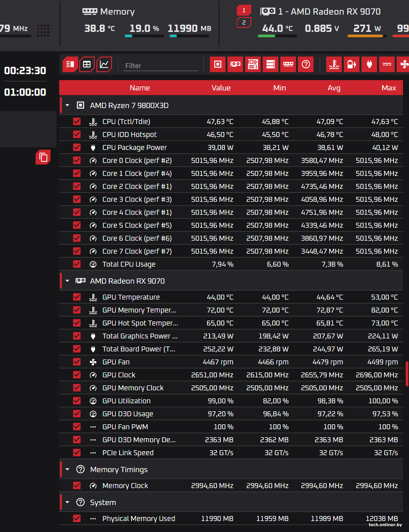Uncheck the Physical Memory Used checkbox
This screenshot has width=409, height=532.
(x=77, y=518)
